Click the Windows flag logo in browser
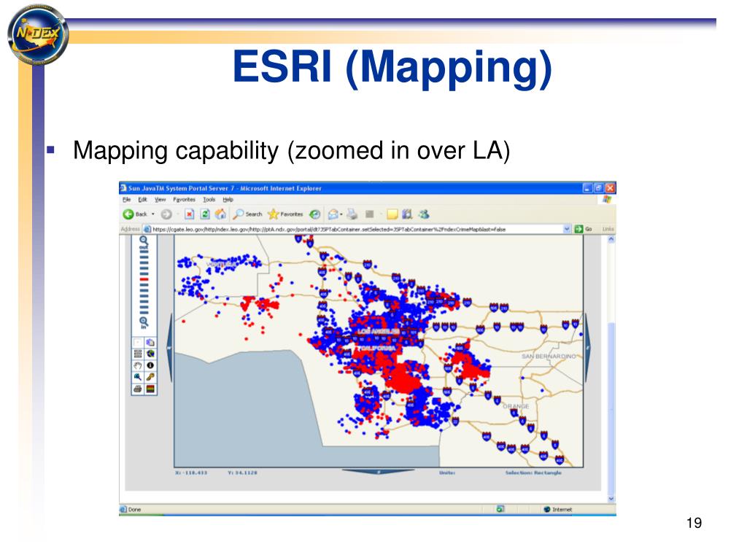Viewport: 747px width, 560px height. point(606,200)
